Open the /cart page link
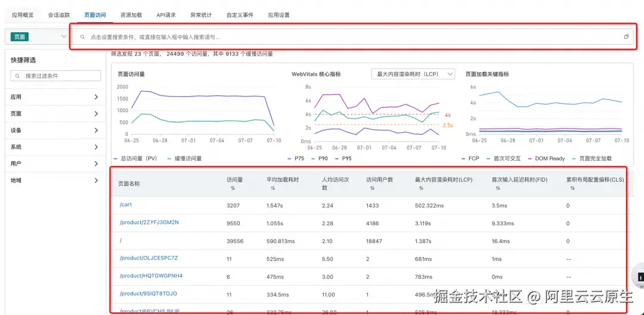644x315 pixels. click(126, 205)
